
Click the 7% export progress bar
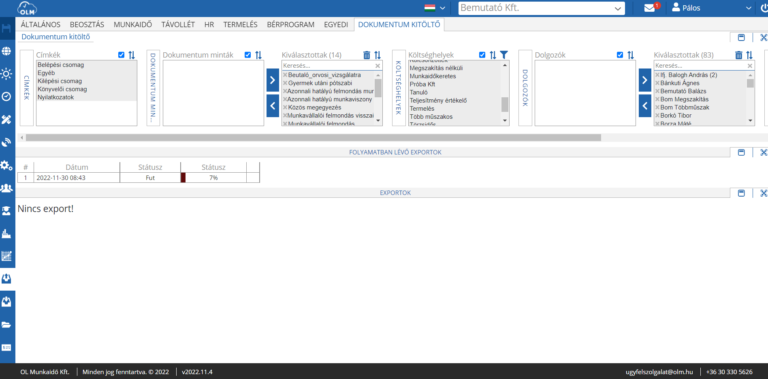pyautogui.click(x=214, y=178)
